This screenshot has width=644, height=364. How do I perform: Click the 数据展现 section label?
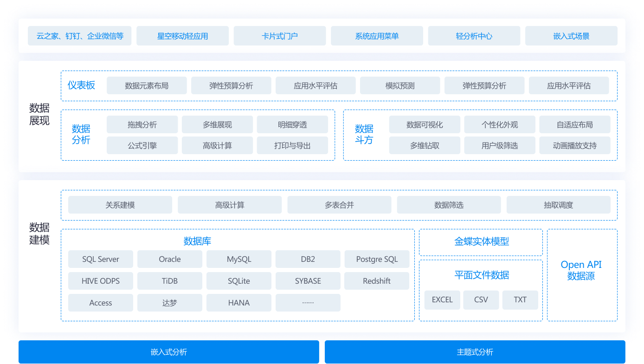point(39,114)
